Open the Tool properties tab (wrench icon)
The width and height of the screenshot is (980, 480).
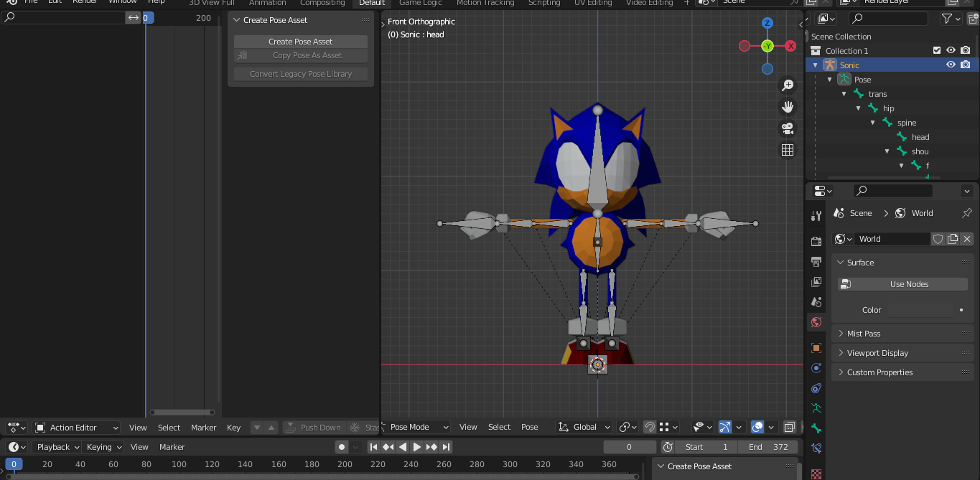[816, 216]
